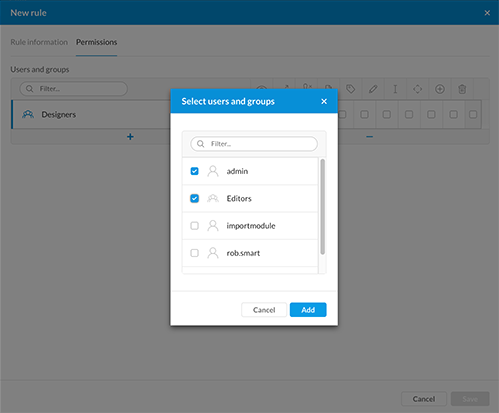
Task: Click the Add button
Action: 308,310
